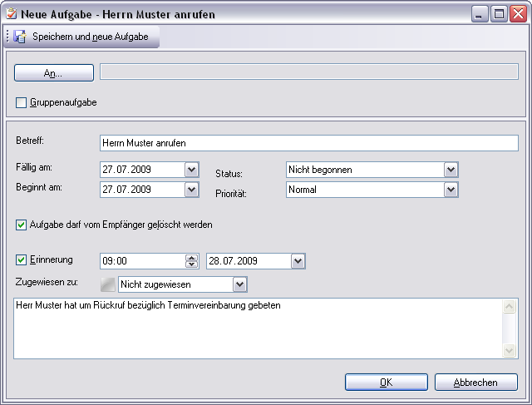Click the Betreff: label text

tap(30, 141)
